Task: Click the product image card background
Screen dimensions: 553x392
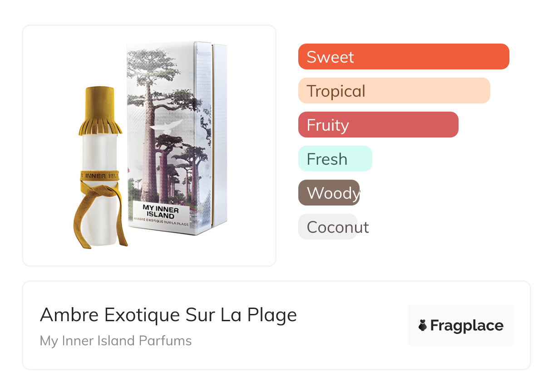Action: pyautogui.click(x=149, y=146)
